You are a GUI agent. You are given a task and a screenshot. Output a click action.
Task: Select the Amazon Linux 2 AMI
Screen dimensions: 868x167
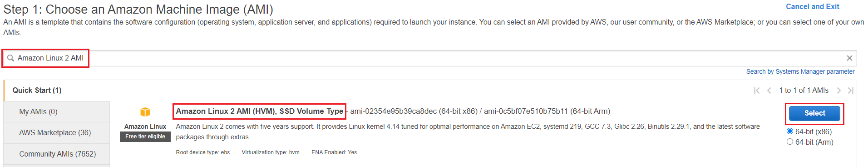[814, 113]
